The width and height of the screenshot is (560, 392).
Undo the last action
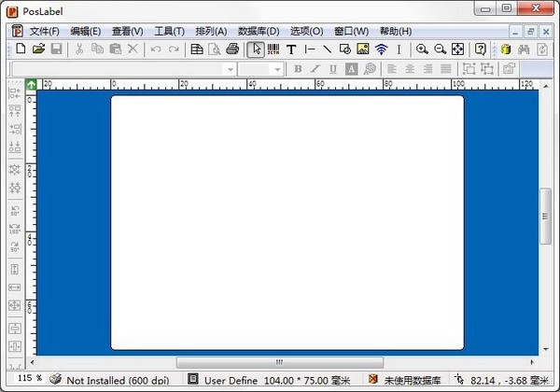(x=155, y=49)
